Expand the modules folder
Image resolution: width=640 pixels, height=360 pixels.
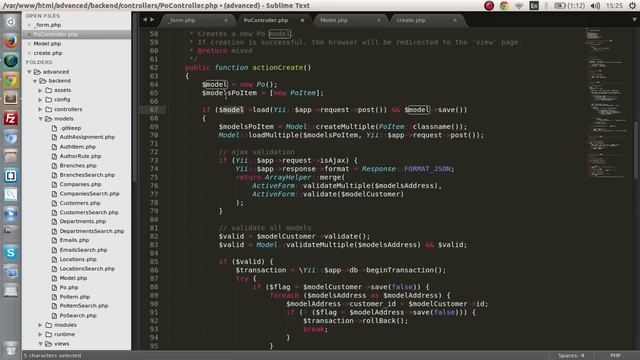point(40,325)
